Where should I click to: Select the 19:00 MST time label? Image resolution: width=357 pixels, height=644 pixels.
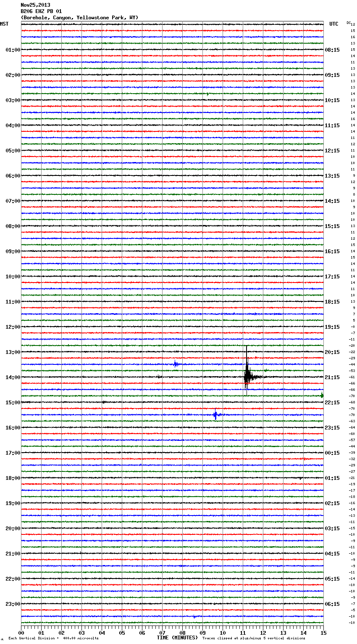coord(13,503)
